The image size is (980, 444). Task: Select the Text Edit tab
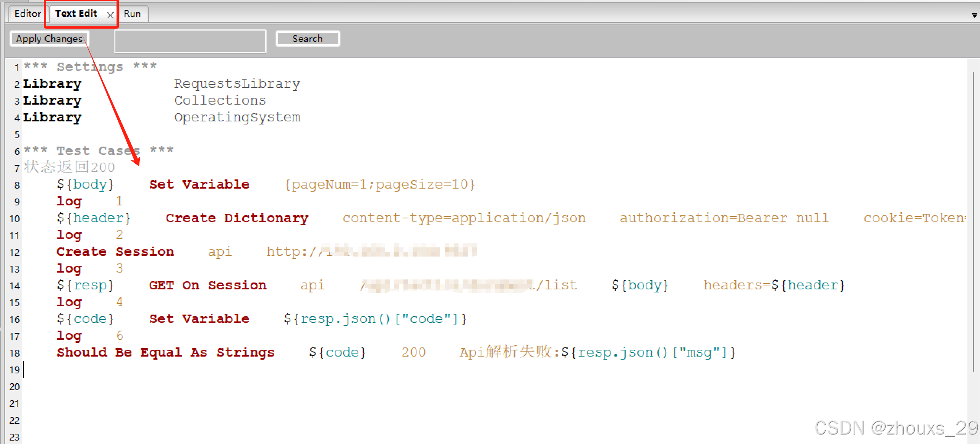[x=76, y=14]
